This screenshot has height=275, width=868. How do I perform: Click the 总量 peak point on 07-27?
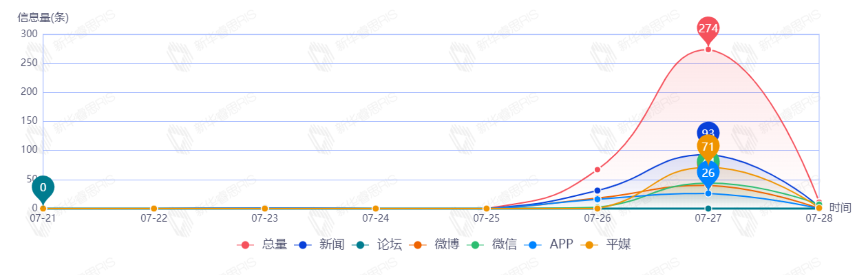point(708,50)
